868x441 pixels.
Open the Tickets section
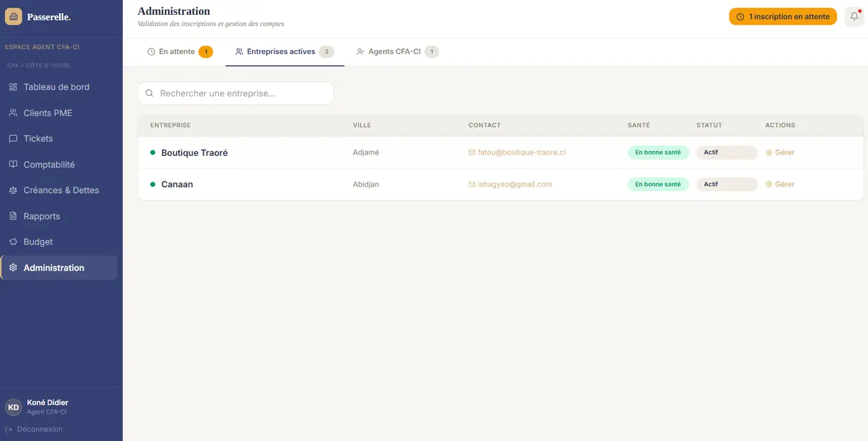point(59,138)
